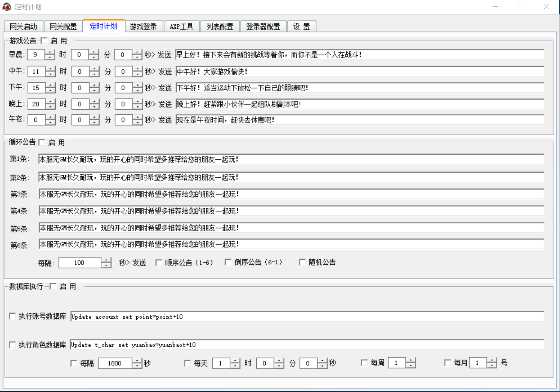The width and height of the screenshot is (560, 392).
Task: Minimize the 定时计划 window
Action: (495, 7)
